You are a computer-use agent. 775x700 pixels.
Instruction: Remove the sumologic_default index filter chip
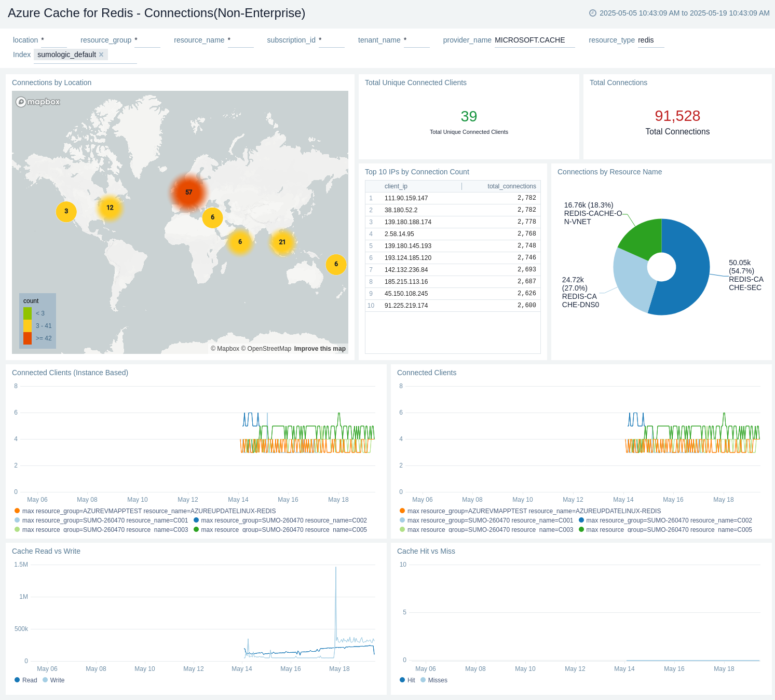(x=101, y=54)
